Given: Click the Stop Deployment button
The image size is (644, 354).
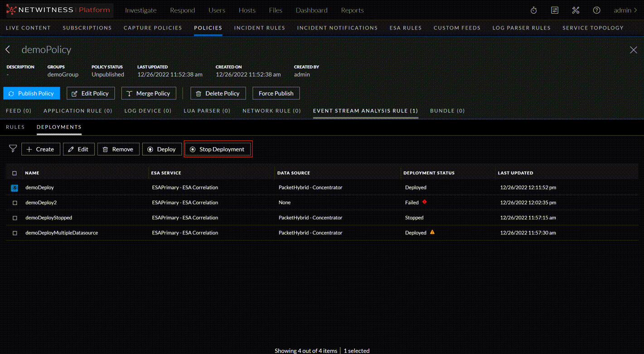Looking at the screenshot, I should tap(218, 149).
